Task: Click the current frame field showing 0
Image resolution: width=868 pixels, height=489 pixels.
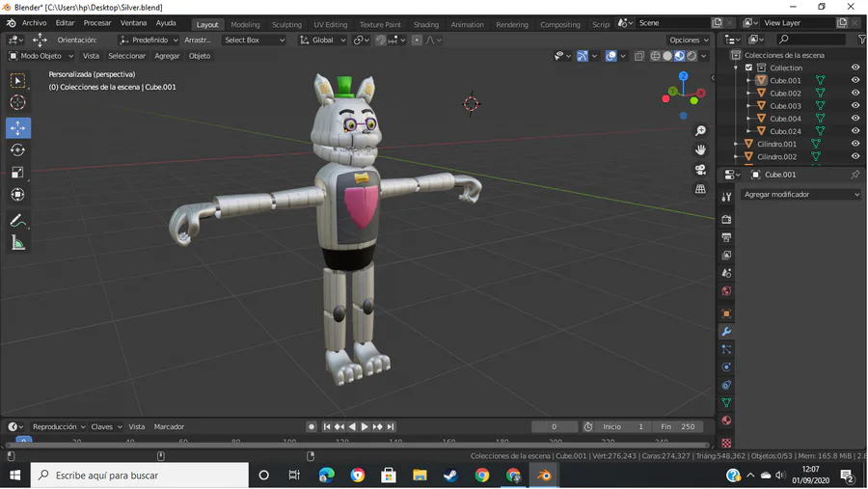Action: (555, 426)
